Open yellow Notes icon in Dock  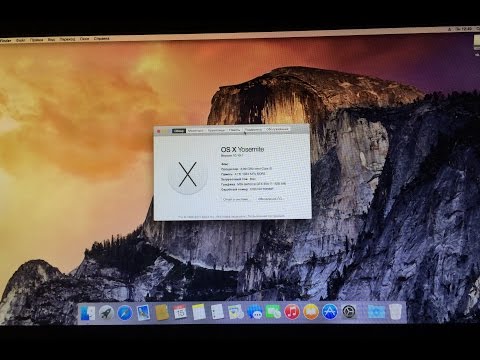point(199,312)
